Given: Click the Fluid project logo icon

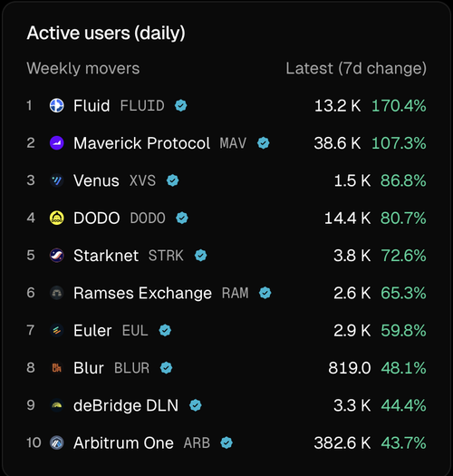Looking at the screenshot, I should point(57,106).
